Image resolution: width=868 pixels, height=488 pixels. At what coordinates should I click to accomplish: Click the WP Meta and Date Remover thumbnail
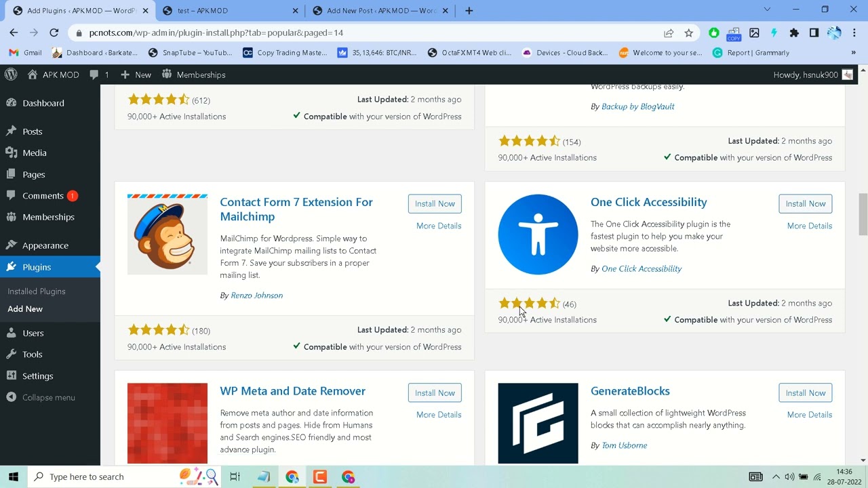(x=167, y=424)
